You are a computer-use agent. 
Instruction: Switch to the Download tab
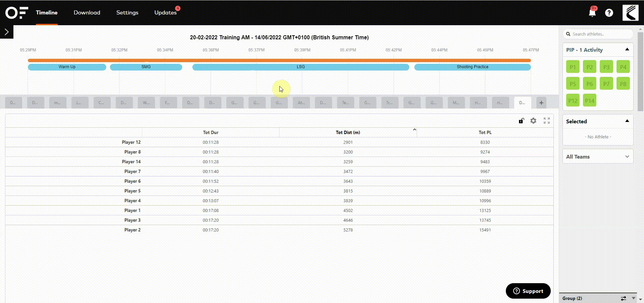pyautogui.click(x=87, y=13)
